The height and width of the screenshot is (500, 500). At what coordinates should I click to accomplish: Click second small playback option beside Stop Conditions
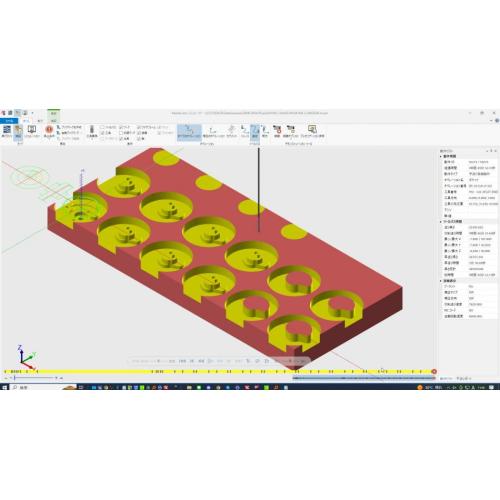click(68, 133)
